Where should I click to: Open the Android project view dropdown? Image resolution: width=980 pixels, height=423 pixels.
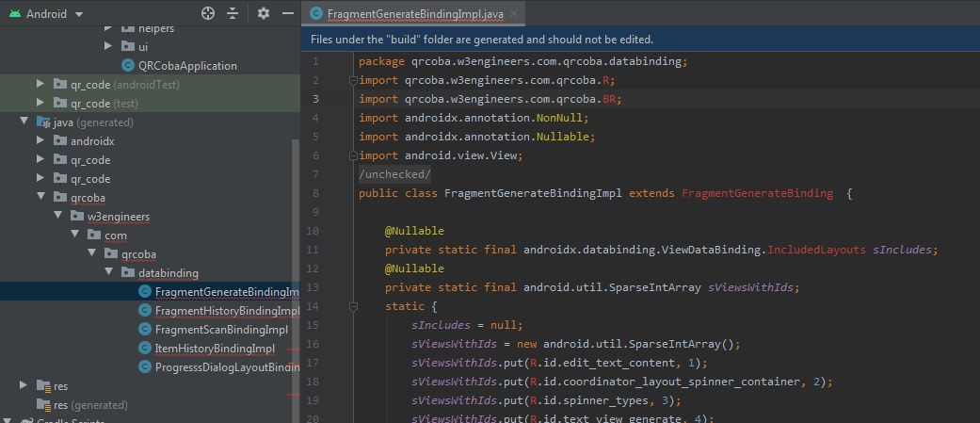click(x=55, y=14)
